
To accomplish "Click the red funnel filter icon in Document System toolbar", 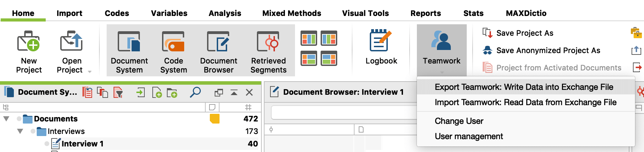I will tap(118, 92).
